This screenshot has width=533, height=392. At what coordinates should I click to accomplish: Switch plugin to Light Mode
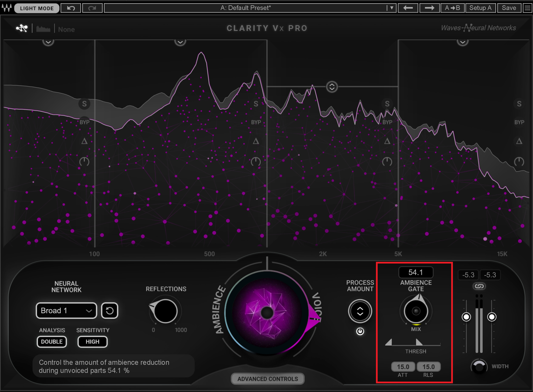coord(37,8)
